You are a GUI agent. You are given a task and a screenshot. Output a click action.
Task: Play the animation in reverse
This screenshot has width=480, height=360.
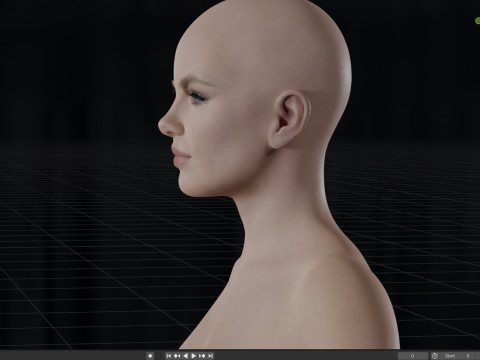click(185, 356)
